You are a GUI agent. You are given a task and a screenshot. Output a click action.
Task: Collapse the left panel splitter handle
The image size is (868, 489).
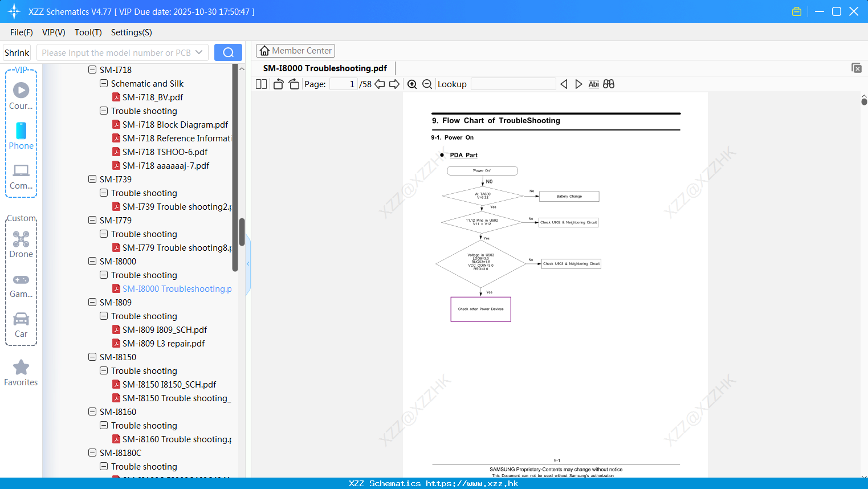click(x=248, y=264)
